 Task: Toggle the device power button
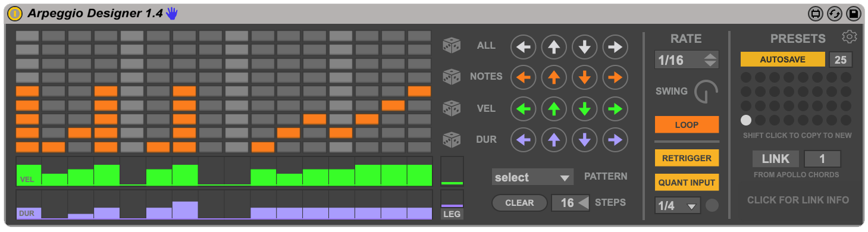[16, 13]
